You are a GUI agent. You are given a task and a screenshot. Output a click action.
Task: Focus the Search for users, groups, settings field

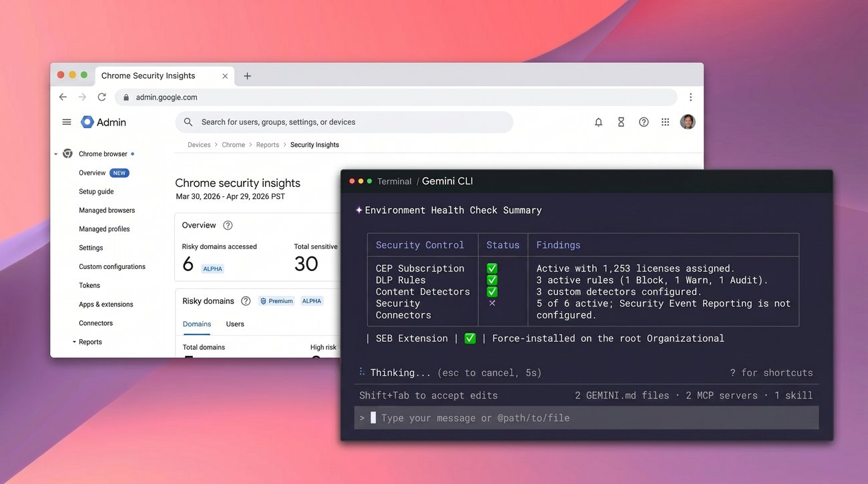tap(344, 122)
